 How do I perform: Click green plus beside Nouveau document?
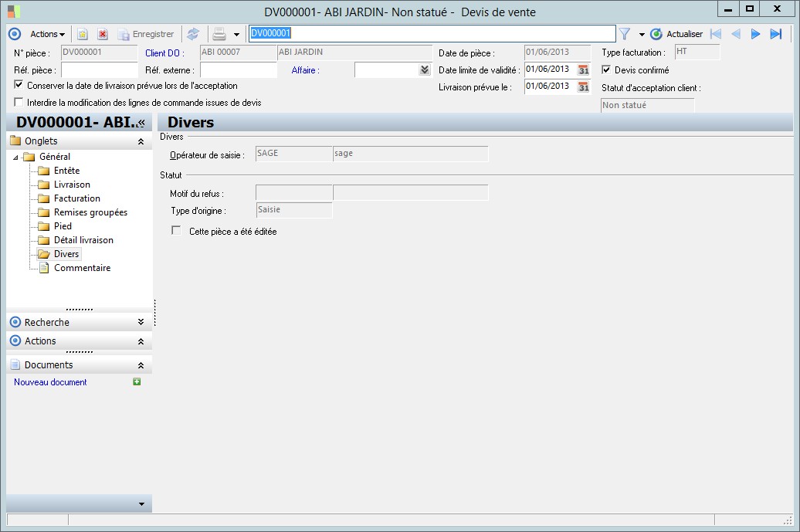pos(137,381)
